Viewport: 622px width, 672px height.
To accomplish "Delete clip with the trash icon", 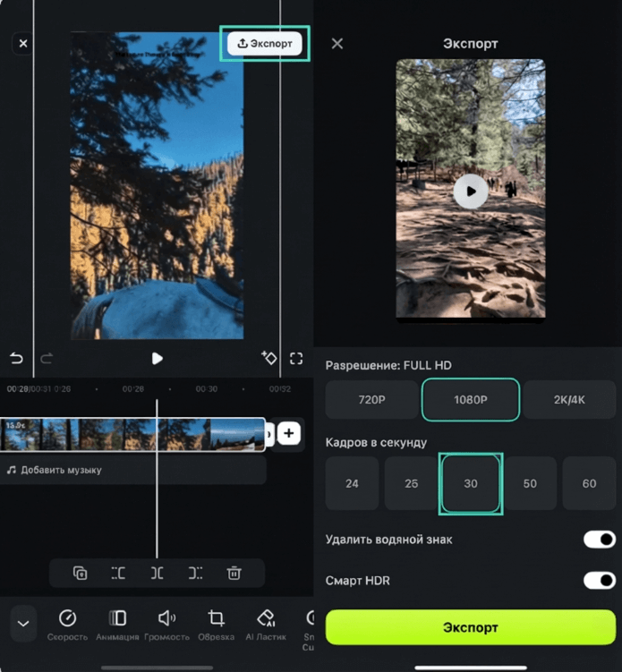I will (x=234, y=574).
